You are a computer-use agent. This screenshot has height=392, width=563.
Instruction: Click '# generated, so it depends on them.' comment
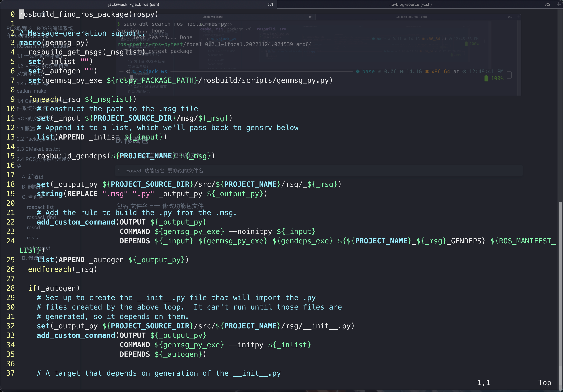(x=112, y=316)
